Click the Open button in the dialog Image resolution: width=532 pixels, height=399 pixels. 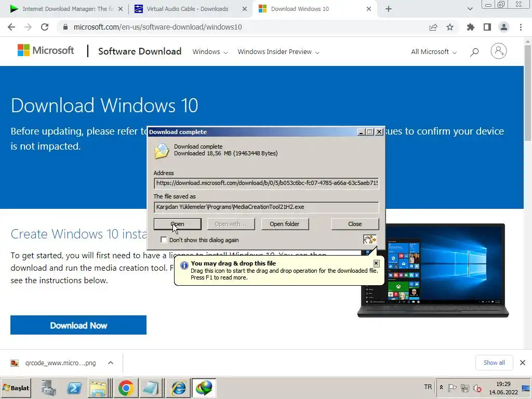178,224
